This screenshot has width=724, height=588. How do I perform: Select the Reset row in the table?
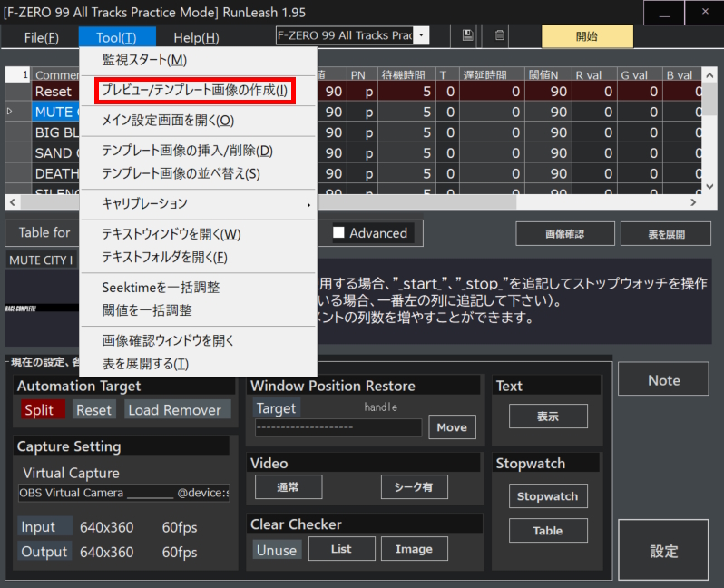pos(55,92)
